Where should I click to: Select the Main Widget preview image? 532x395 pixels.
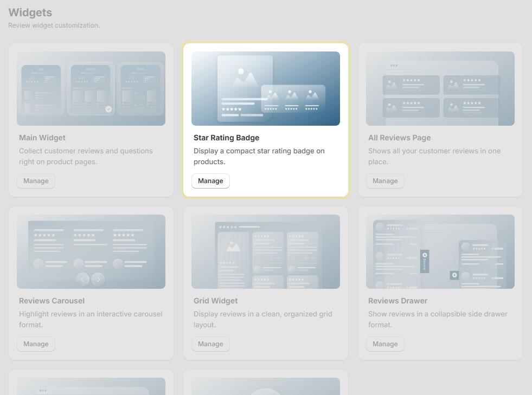point(91,88)
